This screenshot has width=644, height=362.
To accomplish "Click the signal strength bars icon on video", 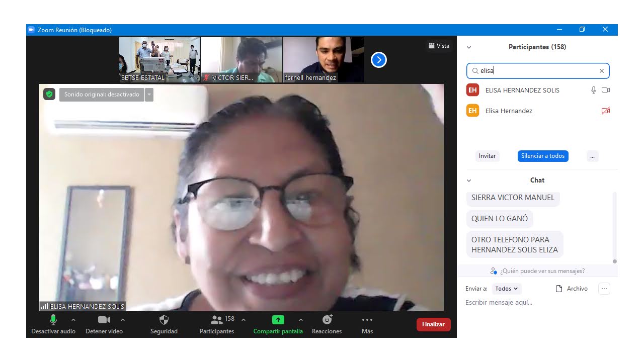I will 44,306.
